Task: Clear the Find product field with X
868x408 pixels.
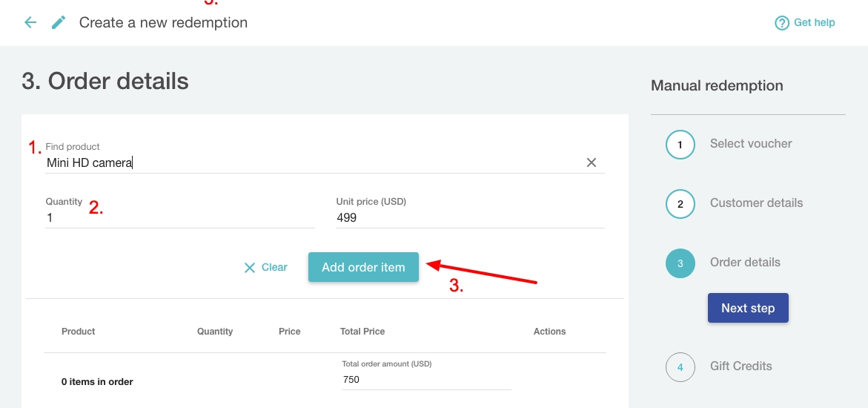Action: click(x=592, y=162)
